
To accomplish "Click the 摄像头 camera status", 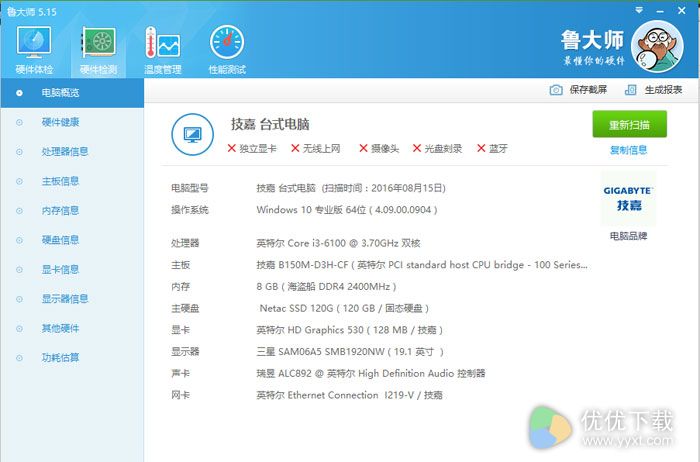I will tap(379, 149).
